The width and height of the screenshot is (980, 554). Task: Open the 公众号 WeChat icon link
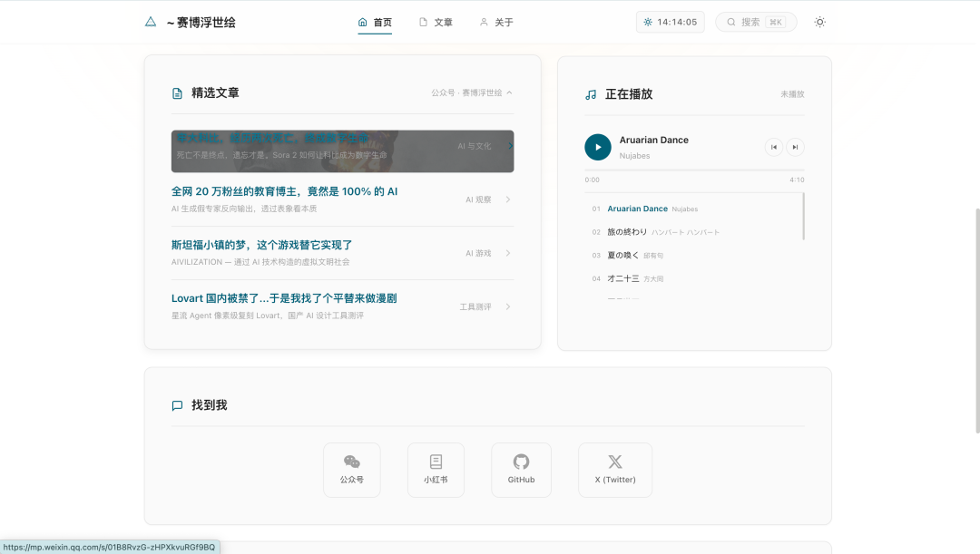point(352,470)
